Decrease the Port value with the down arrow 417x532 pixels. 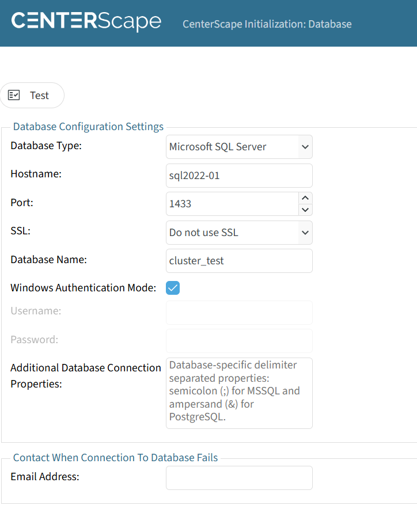point(305,210)
